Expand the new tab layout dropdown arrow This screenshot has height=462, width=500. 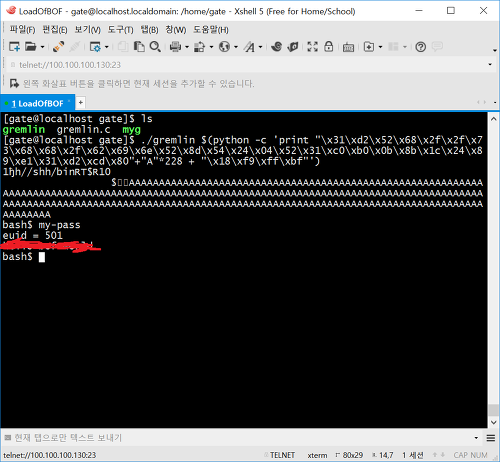point(380,47)
